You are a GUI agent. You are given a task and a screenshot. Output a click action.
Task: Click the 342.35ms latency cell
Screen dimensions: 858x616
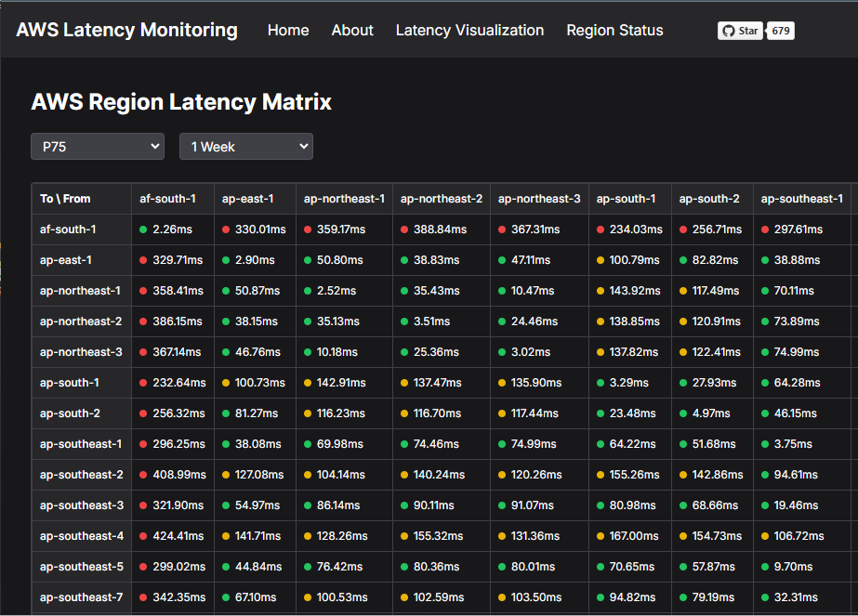click(x=172, y=596)
